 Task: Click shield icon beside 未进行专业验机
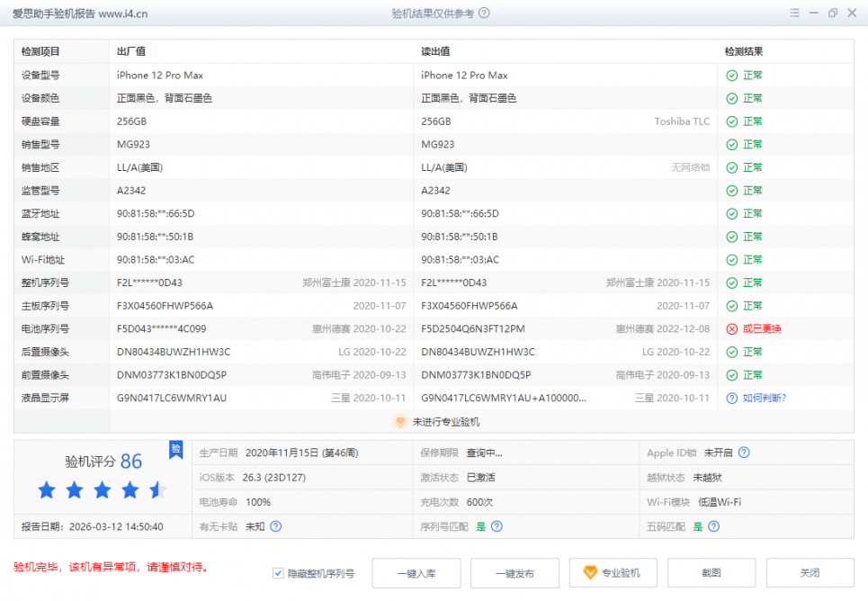400,421
